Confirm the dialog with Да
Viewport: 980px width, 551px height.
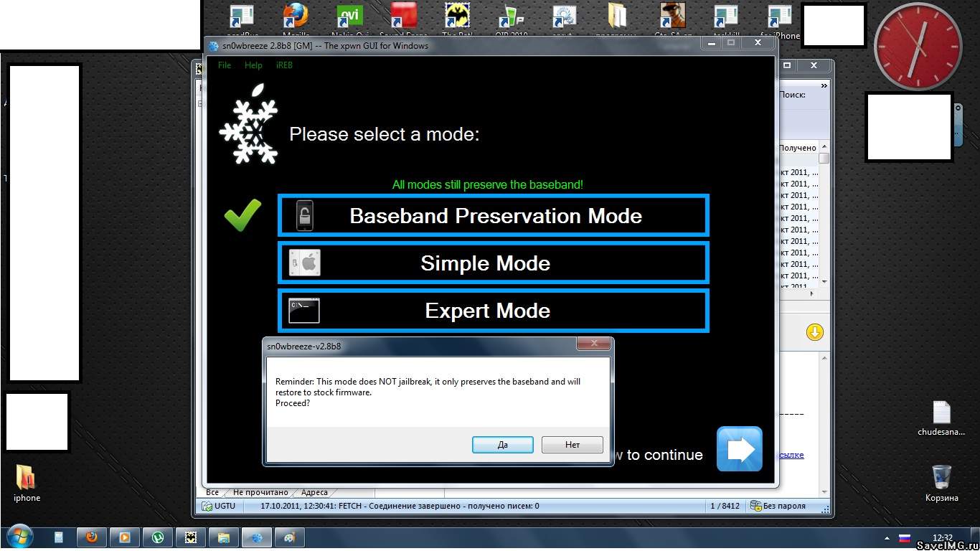coord(502,445)
